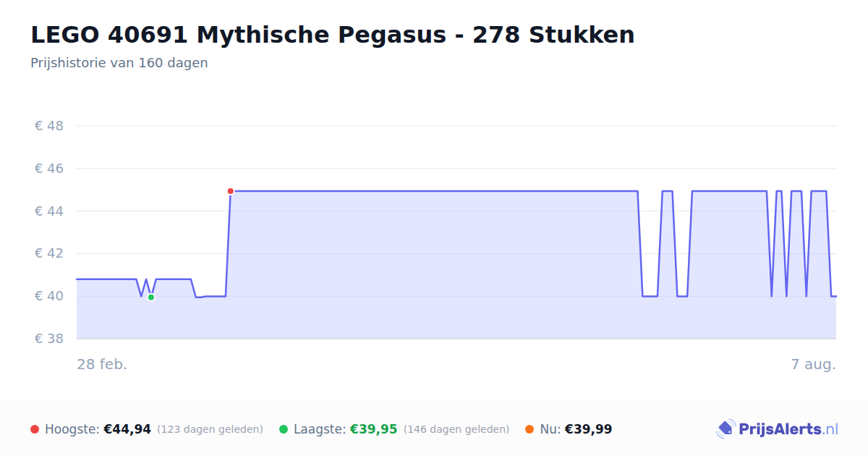868x456 pixels.
Task: Click the LEGO 40691 Mythische Pegasus title
Action: [x=333, y=35]
